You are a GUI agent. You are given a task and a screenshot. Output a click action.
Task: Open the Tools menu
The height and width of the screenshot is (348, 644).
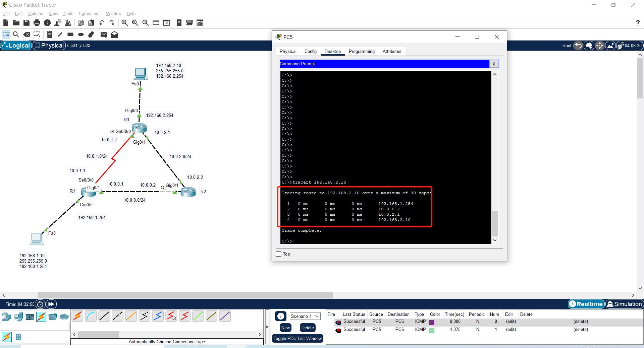tap(68, 13)
